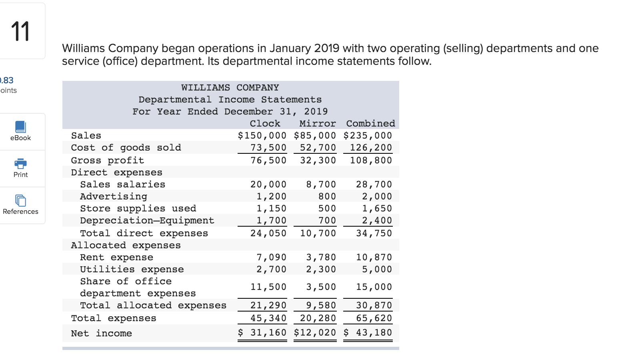The height and width of the screenshot is (358, 644).
Task: Click the Sales row label
Action: 86,135
